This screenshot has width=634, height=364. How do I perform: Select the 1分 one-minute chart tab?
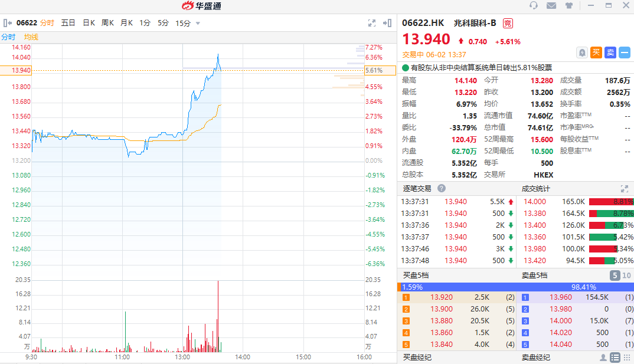pyautogui.click(x=145, y=23)
